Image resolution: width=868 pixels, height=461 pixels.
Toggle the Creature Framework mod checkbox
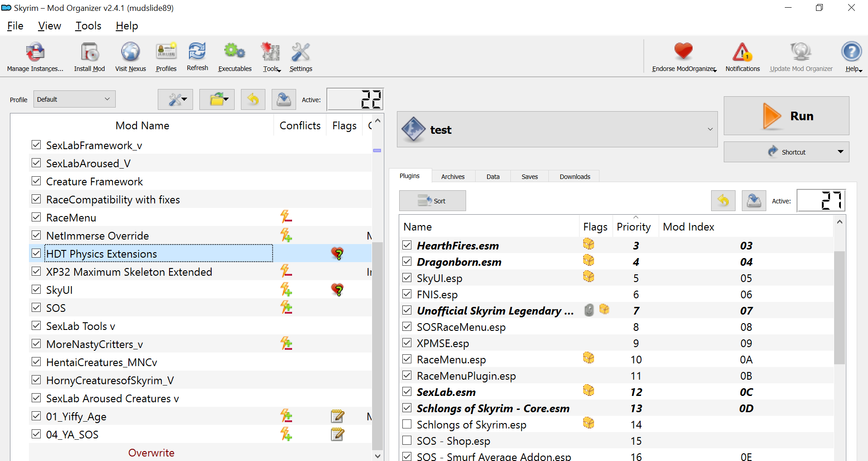[x=36, y=181]
